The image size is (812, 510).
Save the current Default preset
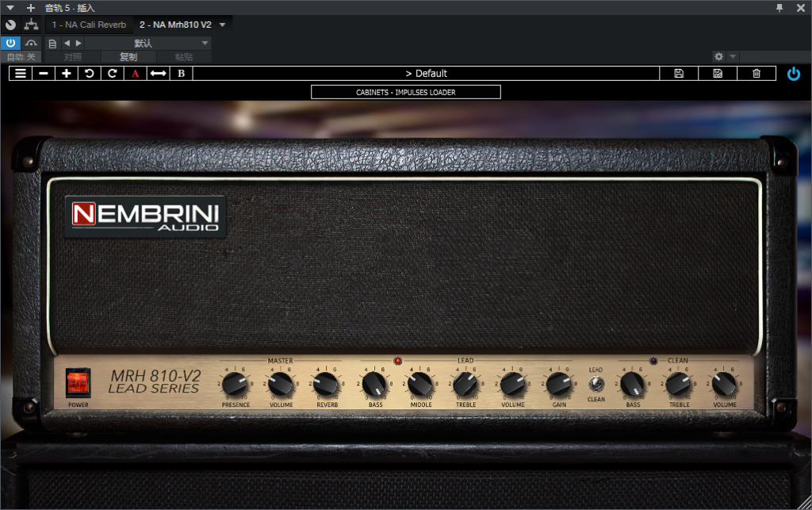coord(679,74)
